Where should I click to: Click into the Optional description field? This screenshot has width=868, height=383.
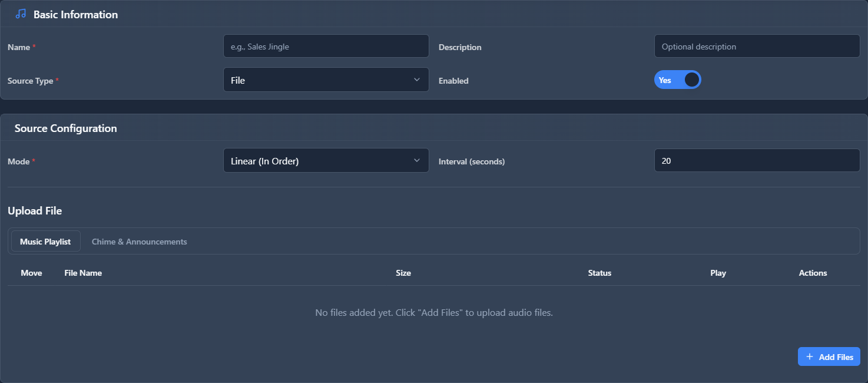click(757, 47)
